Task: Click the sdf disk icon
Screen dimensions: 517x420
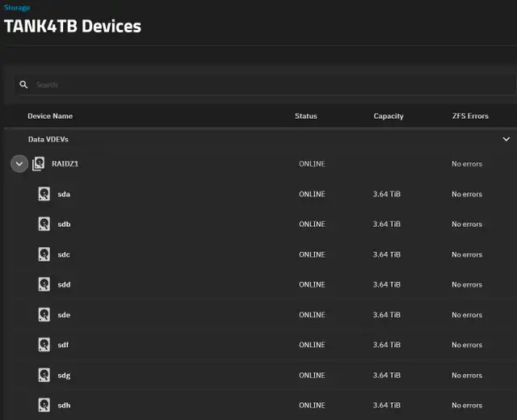Action: (x=44, y=345)
